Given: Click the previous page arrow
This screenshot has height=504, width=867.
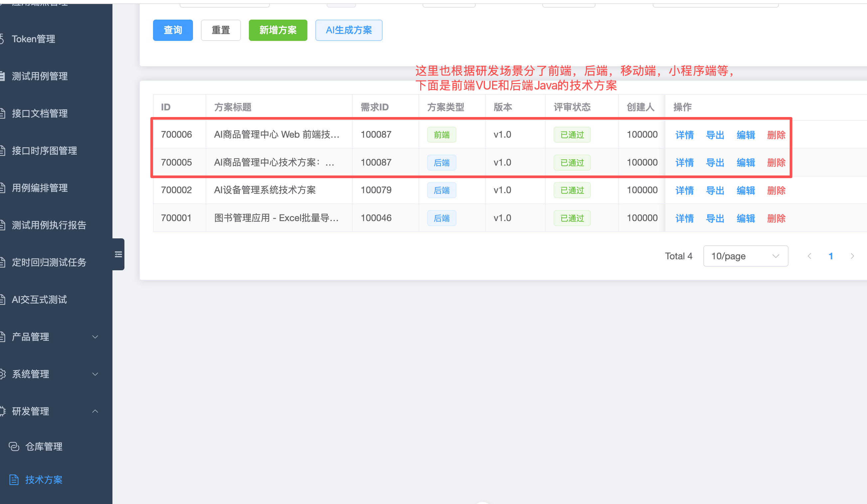Looking at the screenshot, I should pyautogui.click(x=809, y=256).
